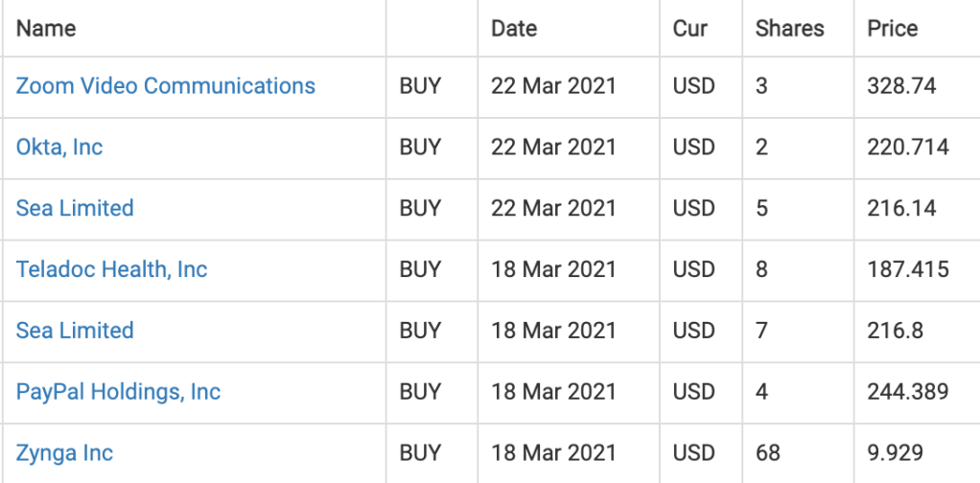Screen dimensions: 980x483
Task: Click the USD cell in the Zoom row
Action: pyautogui.click(x=693, y=86)
